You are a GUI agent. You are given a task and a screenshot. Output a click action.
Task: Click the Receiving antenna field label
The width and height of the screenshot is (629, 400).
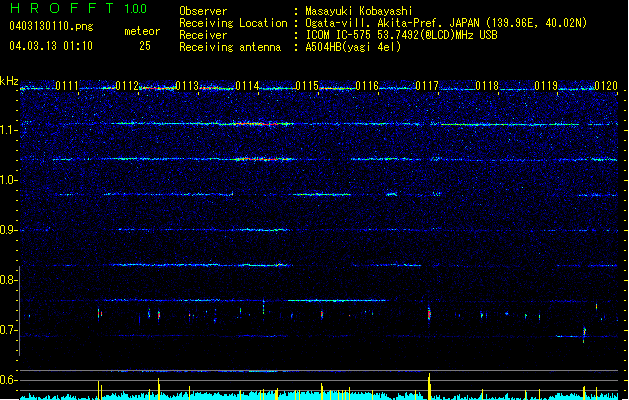[230, 47]
